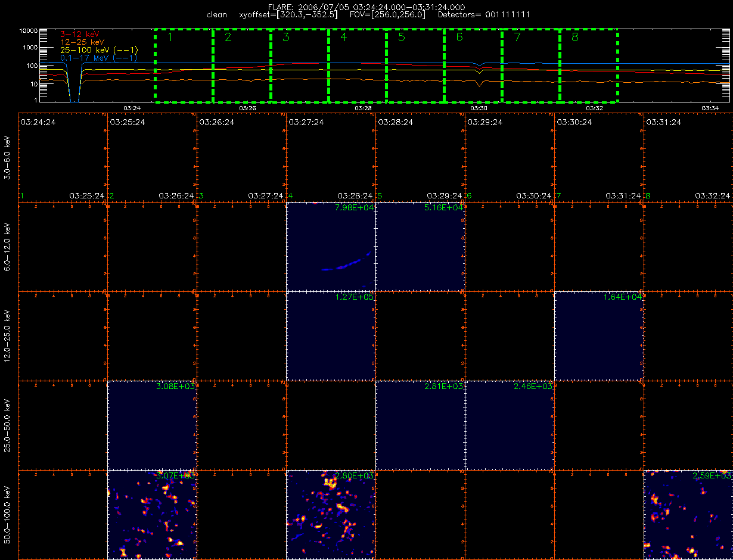Click the 03:32 time axis label

point(594,108)
